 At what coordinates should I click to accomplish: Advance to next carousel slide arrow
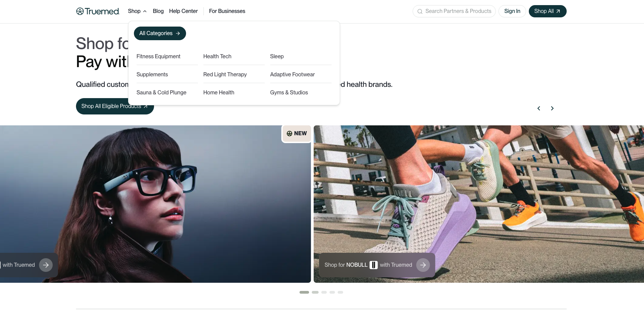click(552, 108)
